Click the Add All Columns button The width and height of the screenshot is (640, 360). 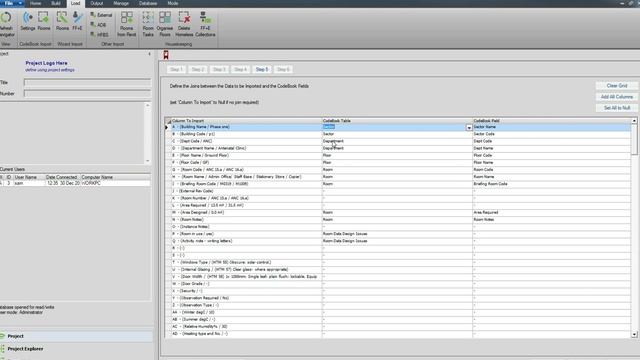[x=617, y=97]
